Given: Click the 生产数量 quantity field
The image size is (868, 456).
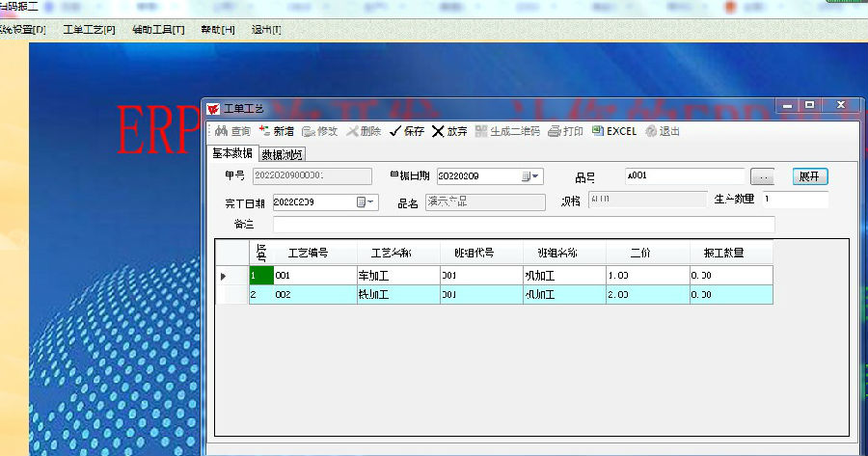Looking at the screenshot, I should (794, 200).
